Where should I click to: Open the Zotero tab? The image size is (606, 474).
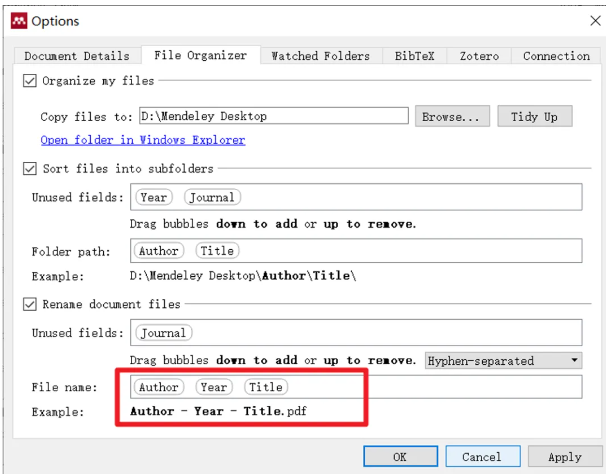[479, 56]
